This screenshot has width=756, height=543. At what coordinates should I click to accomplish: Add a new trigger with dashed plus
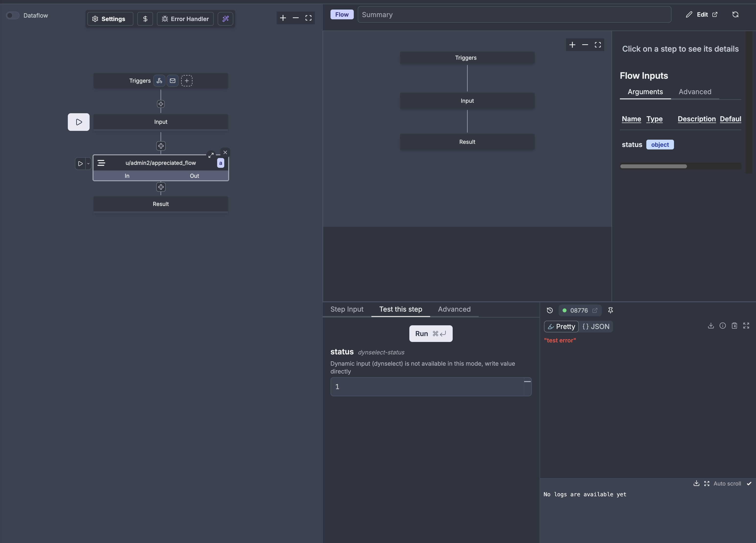tap(187, 81)
